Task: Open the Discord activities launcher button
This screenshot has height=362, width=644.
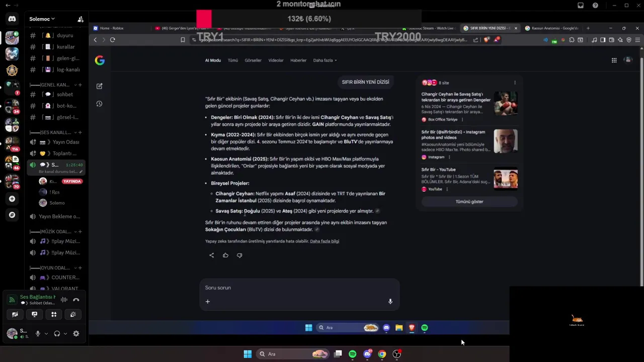Action: click(x=54, y=314)
